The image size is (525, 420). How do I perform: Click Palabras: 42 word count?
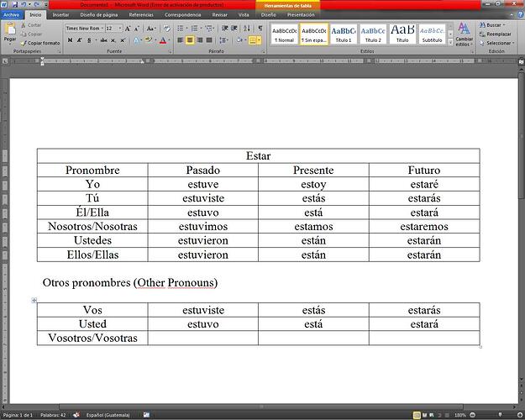[53, 415]
